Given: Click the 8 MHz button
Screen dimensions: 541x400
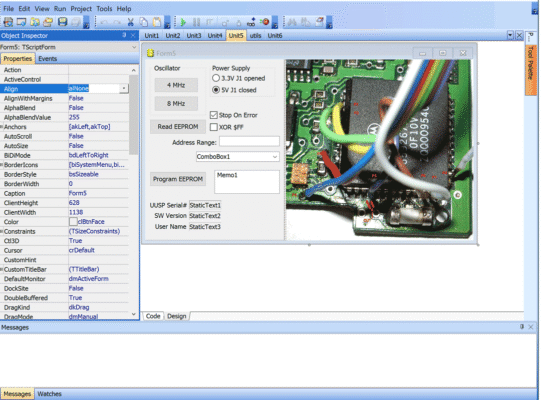Looking at the screenshot, I should pos(176,103).
